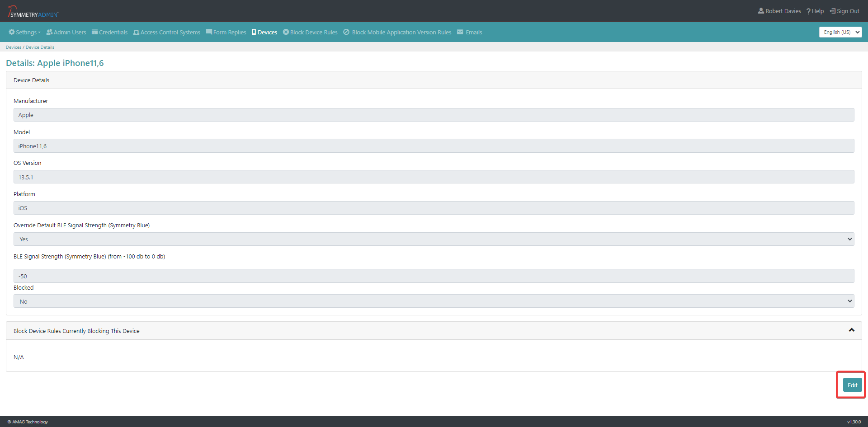This screenshot has width=868, height=427.
Task: Click the Manufacturer field showing Apple
Action: [x=434, y=115]
